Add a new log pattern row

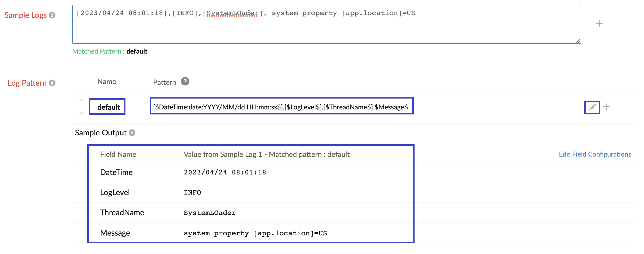point(606,107)
